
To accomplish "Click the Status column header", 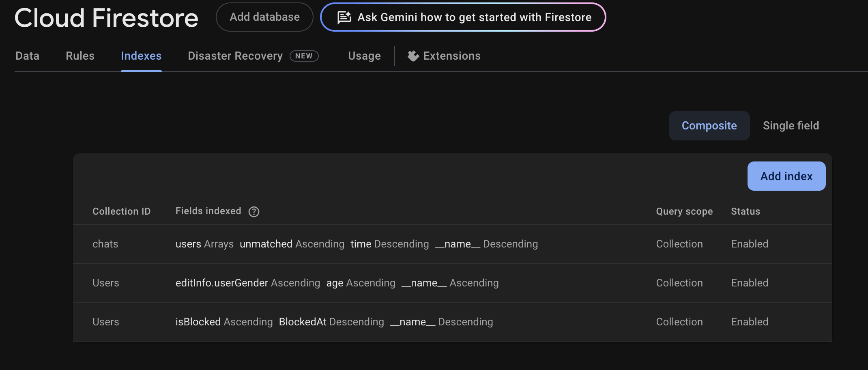I will click(x=746, y=211).
